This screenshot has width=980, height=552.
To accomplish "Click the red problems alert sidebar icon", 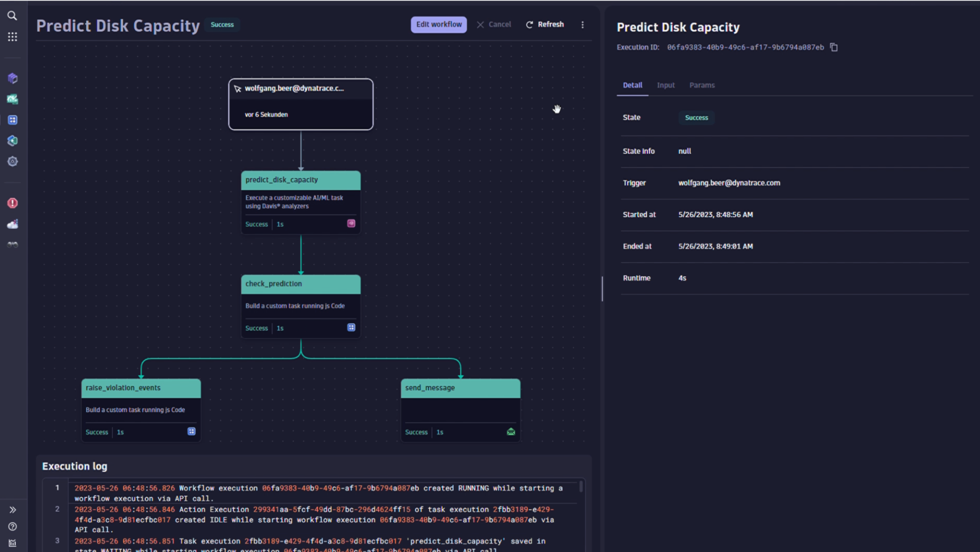I will (x=12, y=203).
